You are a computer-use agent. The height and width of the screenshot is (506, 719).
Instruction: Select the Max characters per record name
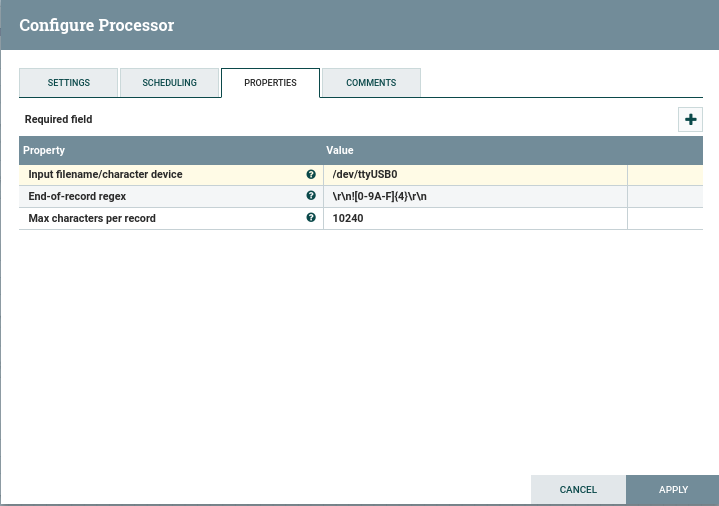click(92, 218)
